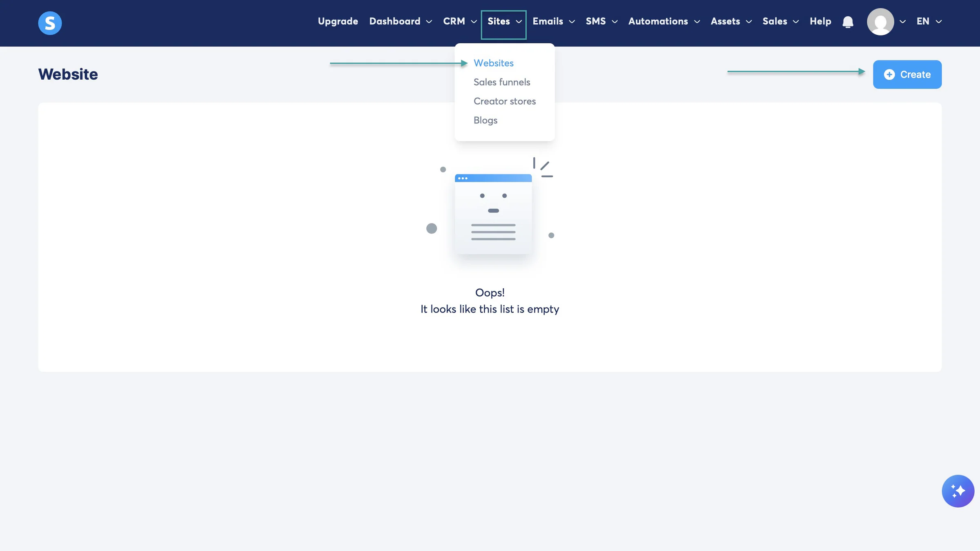This screenshot has height=551, width=980.
Task: Select Sales funnels from the menu
Action: [x=502, y=82]
